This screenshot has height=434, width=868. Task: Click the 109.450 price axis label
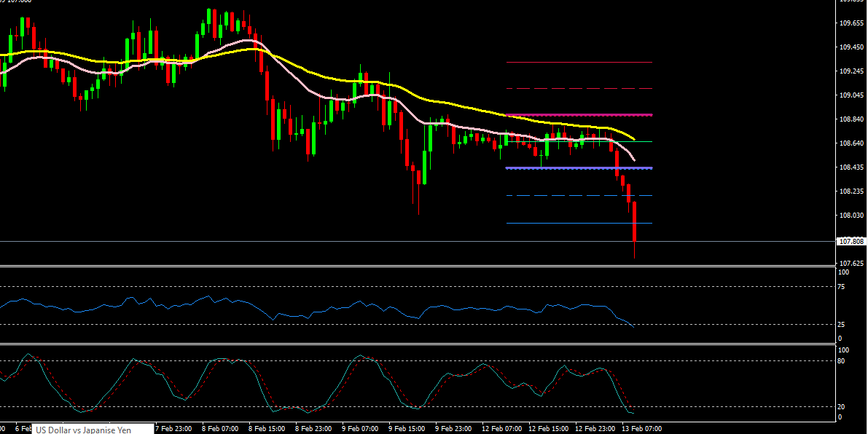coord(852,47)
